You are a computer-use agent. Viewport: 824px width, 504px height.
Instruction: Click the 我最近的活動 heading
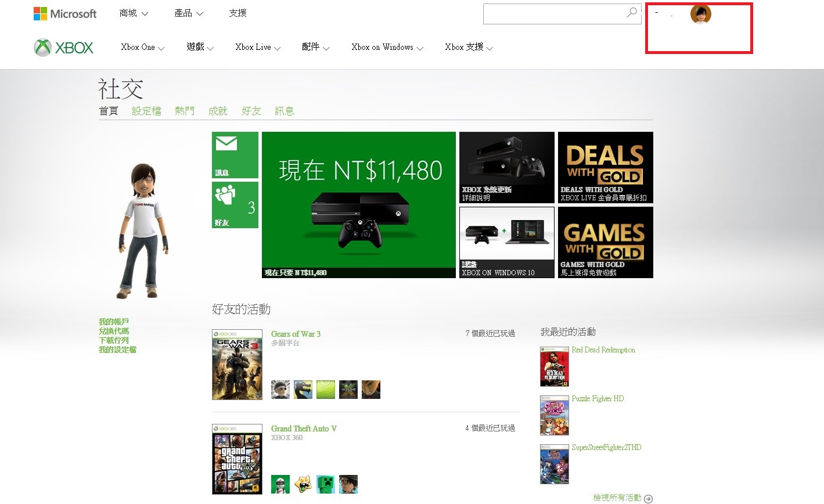(568, 332)
